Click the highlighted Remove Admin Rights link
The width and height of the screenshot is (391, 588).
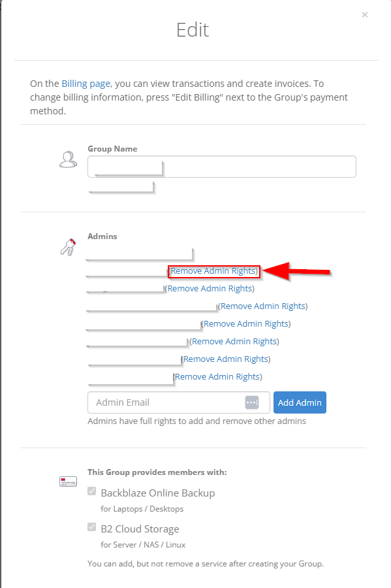point(213,270)
